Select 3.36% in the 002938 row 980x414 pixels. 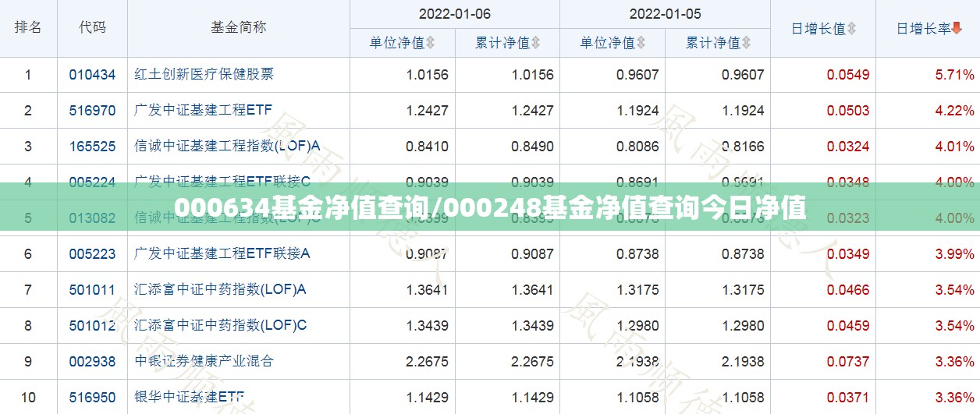pos(954,362)
